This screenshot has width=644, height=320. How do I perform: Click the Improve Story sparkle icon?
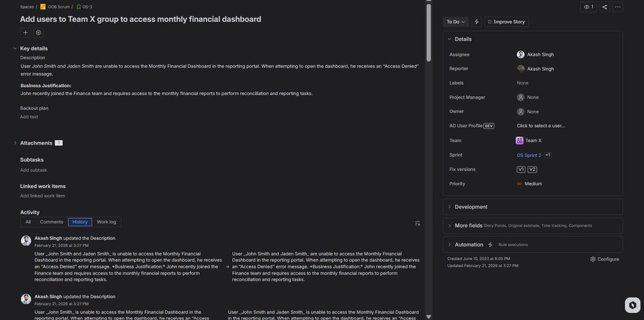point(489,22)
